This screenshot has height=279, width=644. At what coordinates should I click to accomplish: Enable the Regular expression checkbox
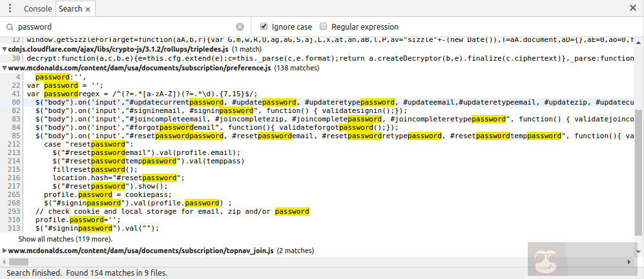tap(324, 26)
